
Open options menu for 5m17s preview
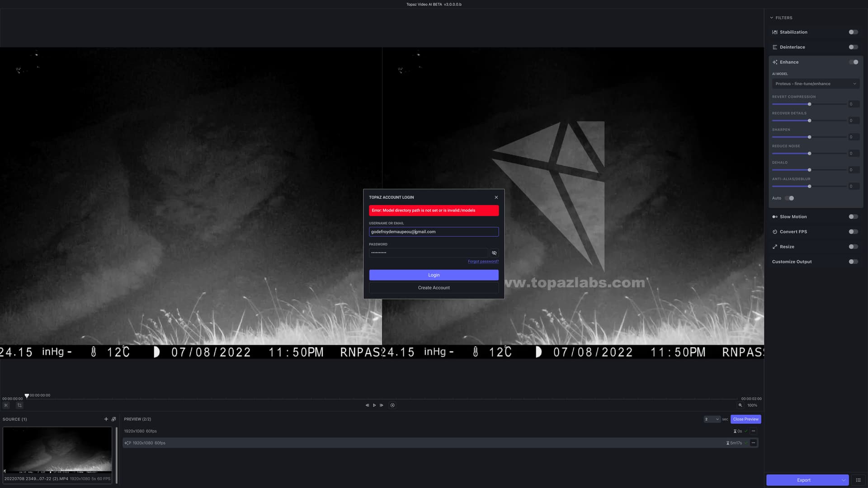pyautogui.click(x=753, y=443)
